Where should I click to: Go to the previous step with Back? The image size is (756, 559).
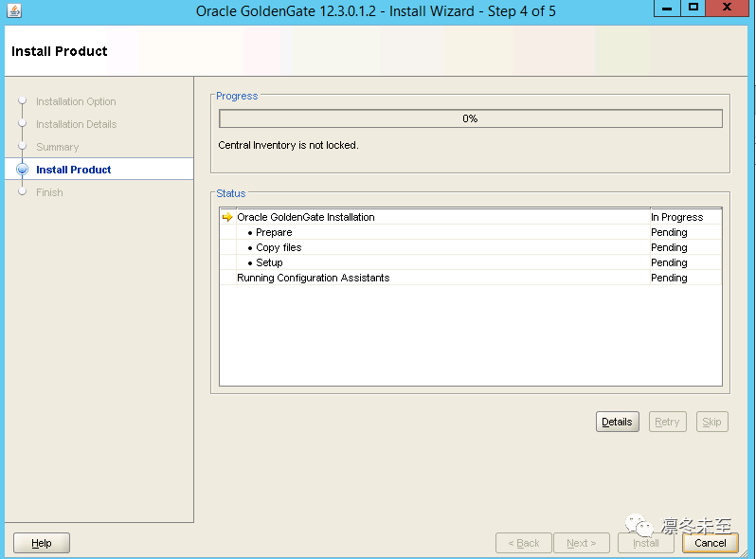point(524,543)
